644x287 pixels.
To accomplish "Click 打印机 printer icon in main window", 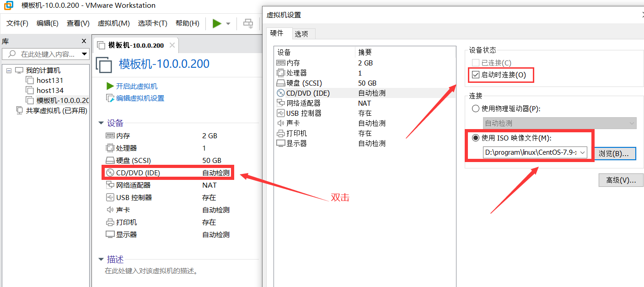I will [x=110, y=222].
